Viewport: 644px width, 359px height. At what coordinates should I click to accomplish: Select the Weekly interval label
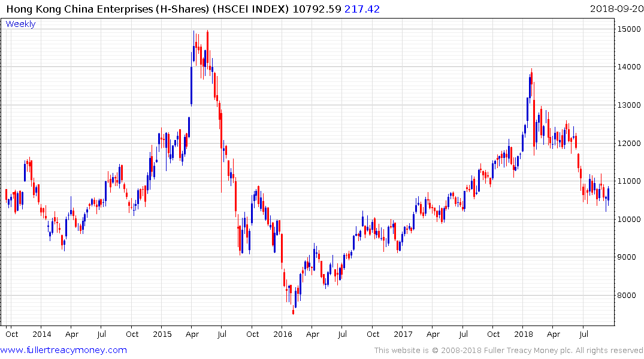click(20, 24)
